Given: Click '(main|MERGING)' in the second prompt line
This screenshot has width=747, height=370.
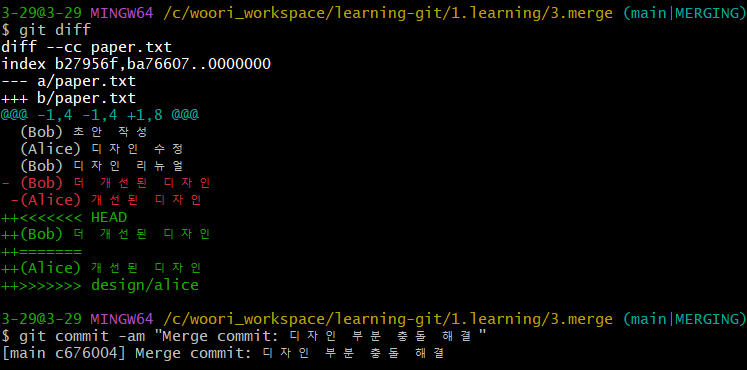Looking at the screenshot, I should click(x=685, y=319).
